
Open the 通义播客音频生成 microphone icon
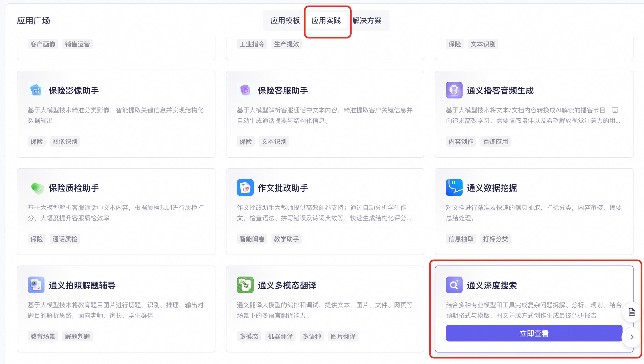454,90
